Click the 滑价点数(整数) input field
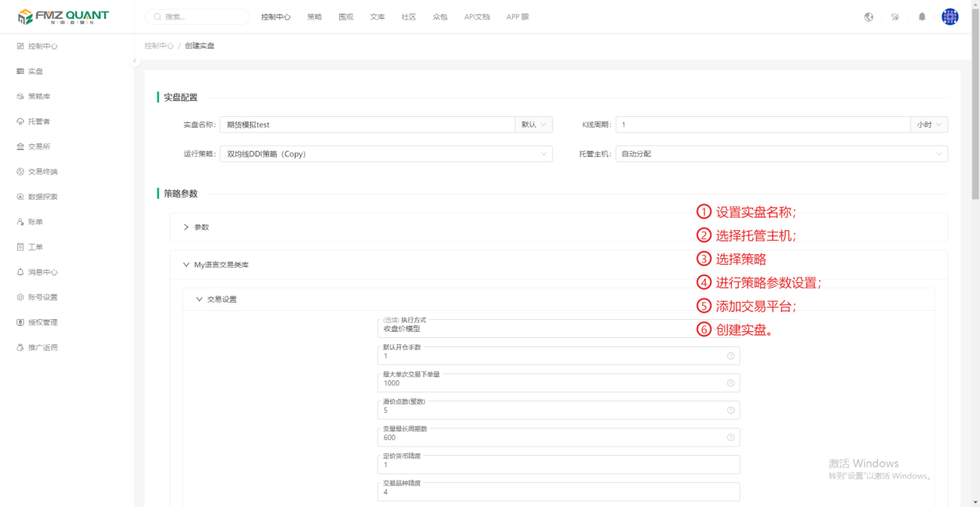This screenshot has width=980, height=507. coord(559,410)
